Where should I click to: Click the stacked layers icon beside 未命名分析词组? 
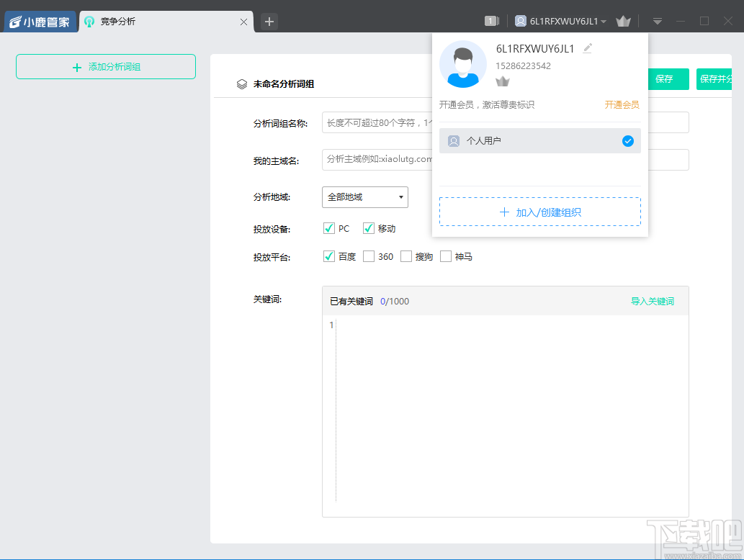point(241,82)
